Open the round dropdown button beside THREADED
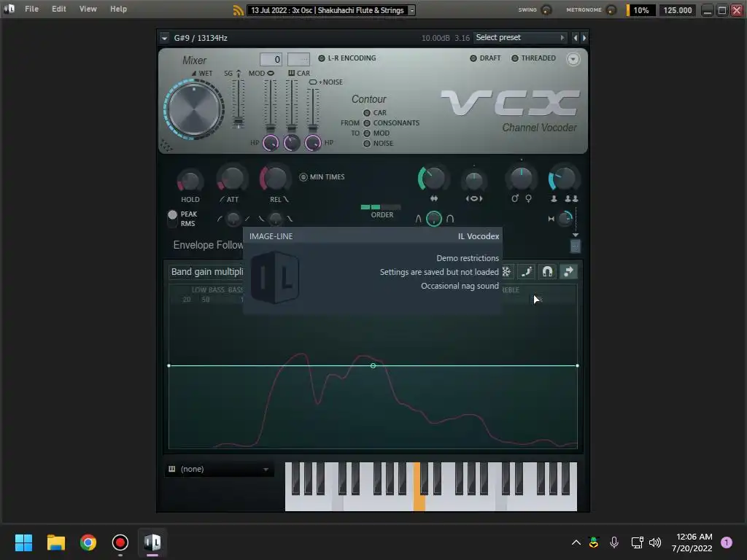The height and width of the screenshot is (560, 747). (x=573, y=59)
